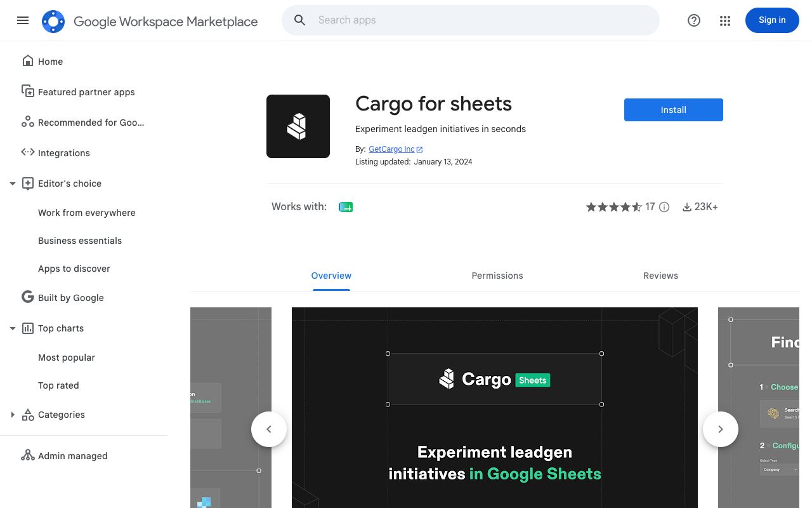Switch to the Permissions tab
The image size is (812, 508).
tap(497, 276)
